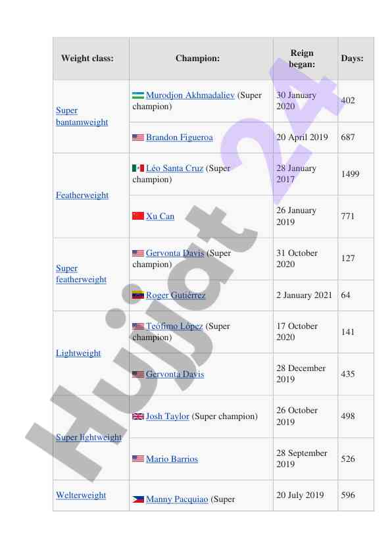Follow the Super featherweight link
This screenshot has width=392, height=554.
point(81,274)
